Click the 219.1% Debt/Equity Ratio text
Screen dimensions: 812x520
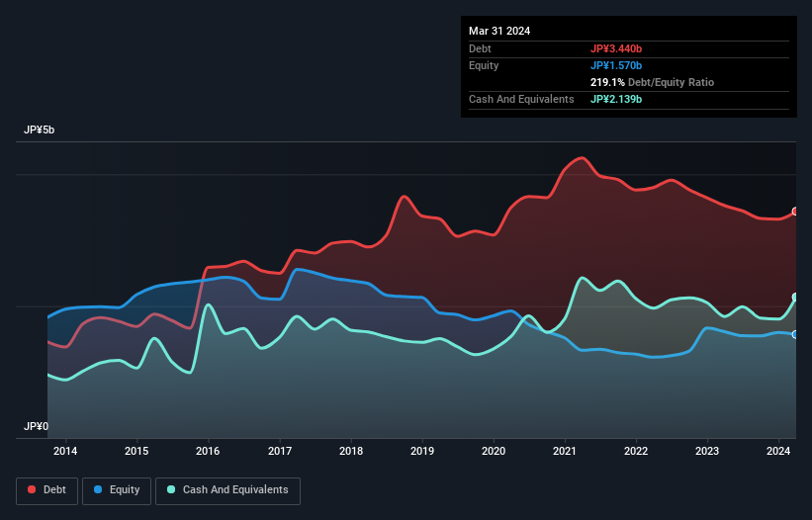click(652, 82)
